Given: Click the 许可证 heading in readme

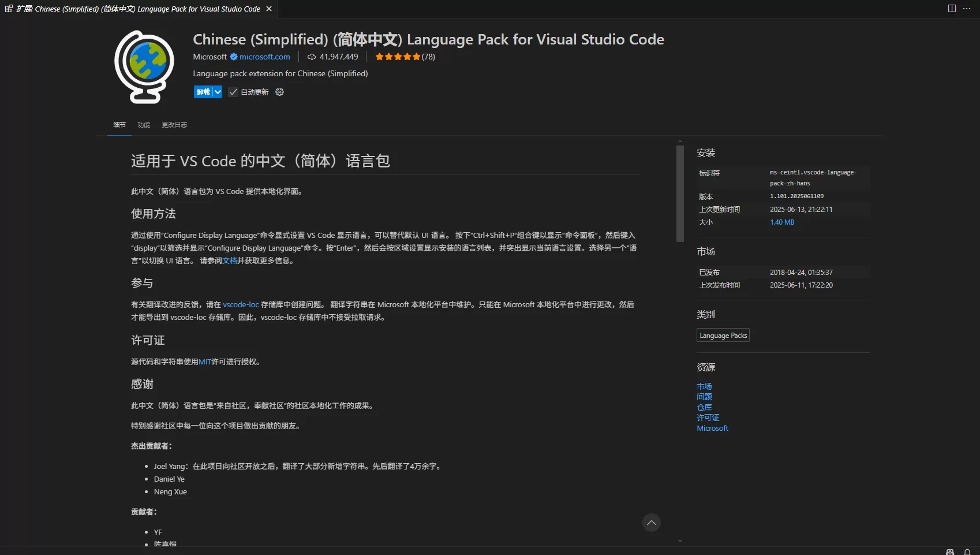Looking at the screenshot, I should point(148,340).
